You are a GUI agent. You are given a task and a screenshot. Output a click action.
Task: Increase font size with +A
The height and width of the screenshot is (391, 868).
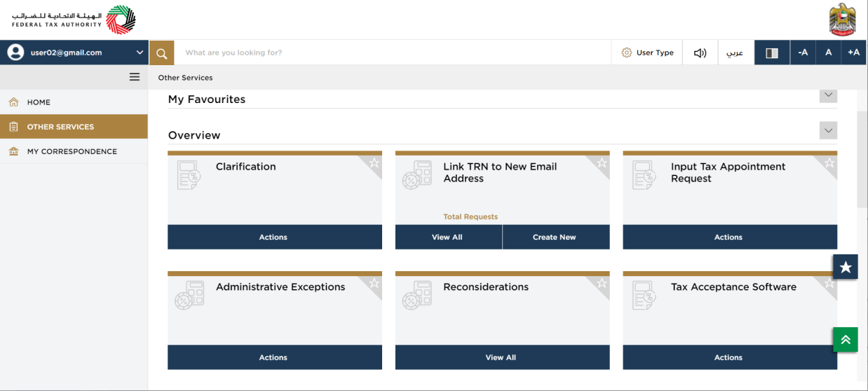(x=853, y=53)
